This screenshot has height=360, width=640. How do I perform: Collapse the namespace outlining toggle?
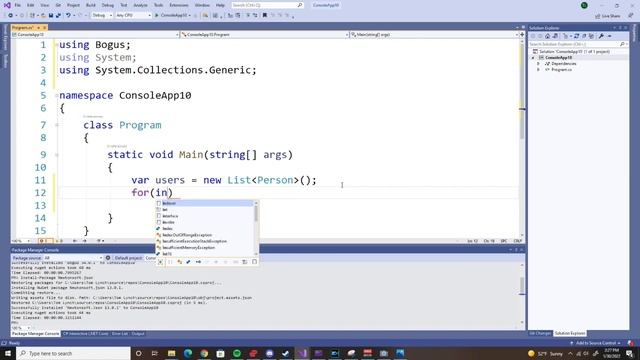point(57,96)
